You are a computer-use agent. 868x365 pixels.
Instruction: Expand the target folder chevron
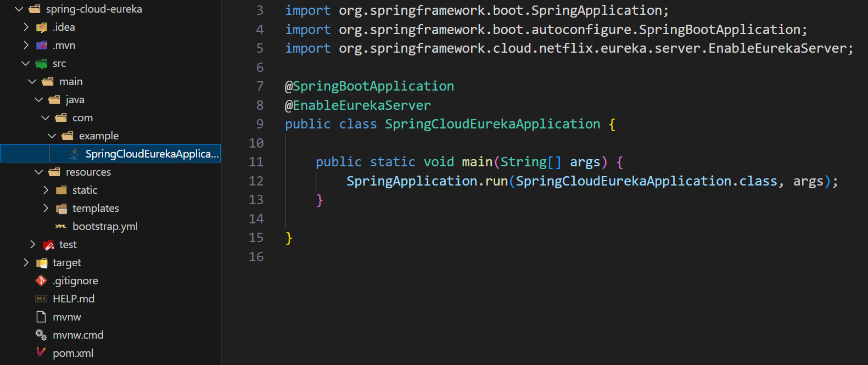[x=26, y=263]
